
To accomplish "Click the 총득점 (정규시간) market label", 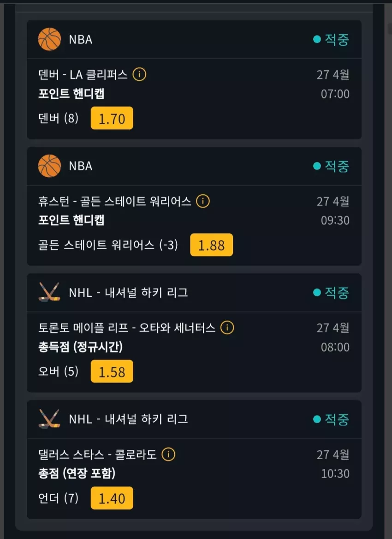I will click(x=80, y=347).
